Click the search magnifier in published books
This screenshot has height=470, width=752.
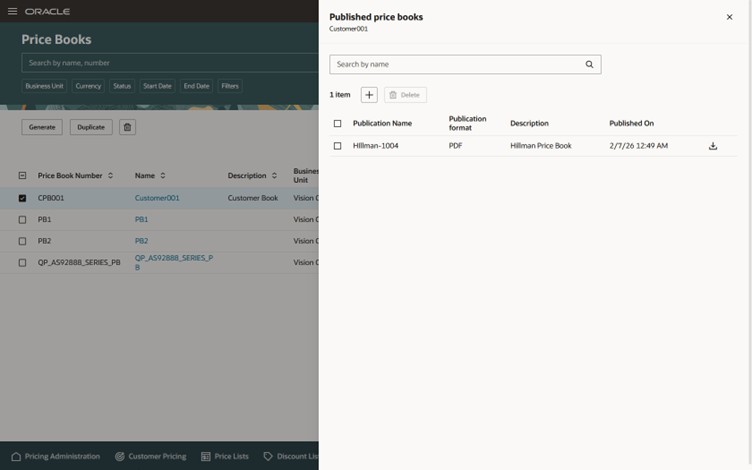click(590, 64)
